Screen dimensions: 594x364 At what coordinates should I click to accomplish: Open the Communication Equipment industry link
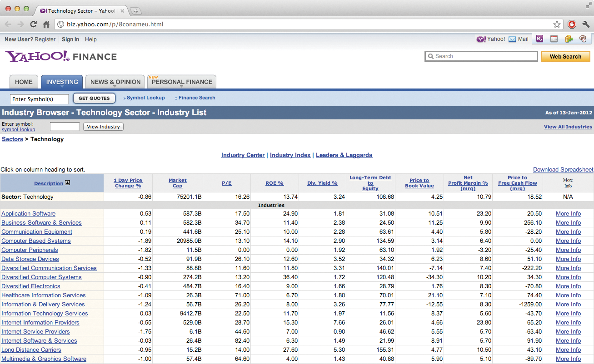pyautogui.click(x=37, y=232)
